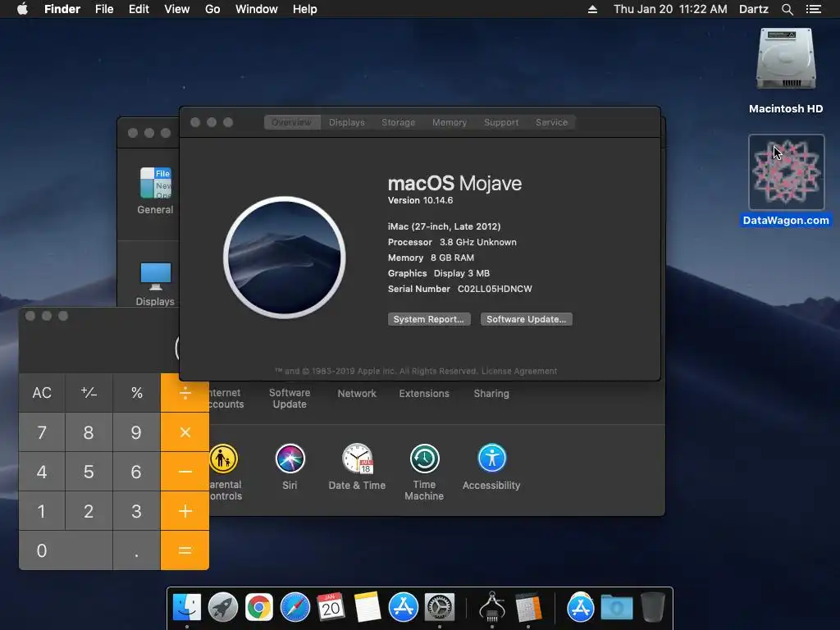Image resolution: width=840 pixels, height=630 pixels.
Task: Open the Window menu
Action: point(257,9)
